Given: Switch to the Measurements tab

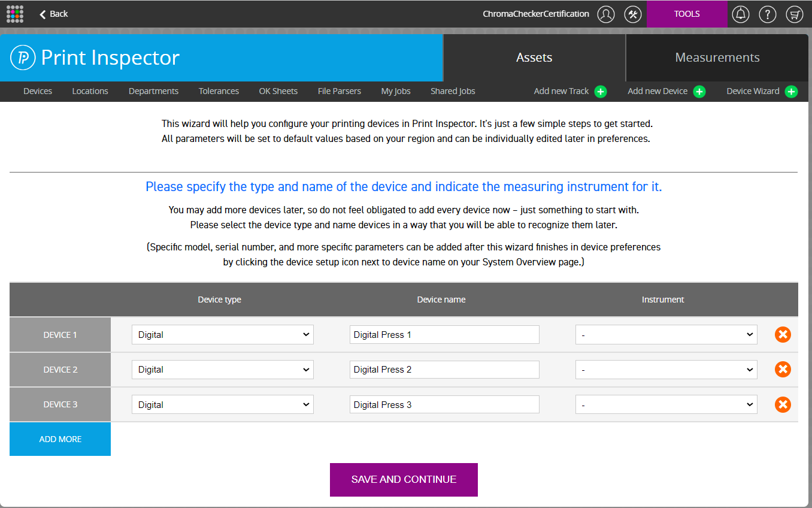Looking at the screenshot, I should [x=717, y=58].
